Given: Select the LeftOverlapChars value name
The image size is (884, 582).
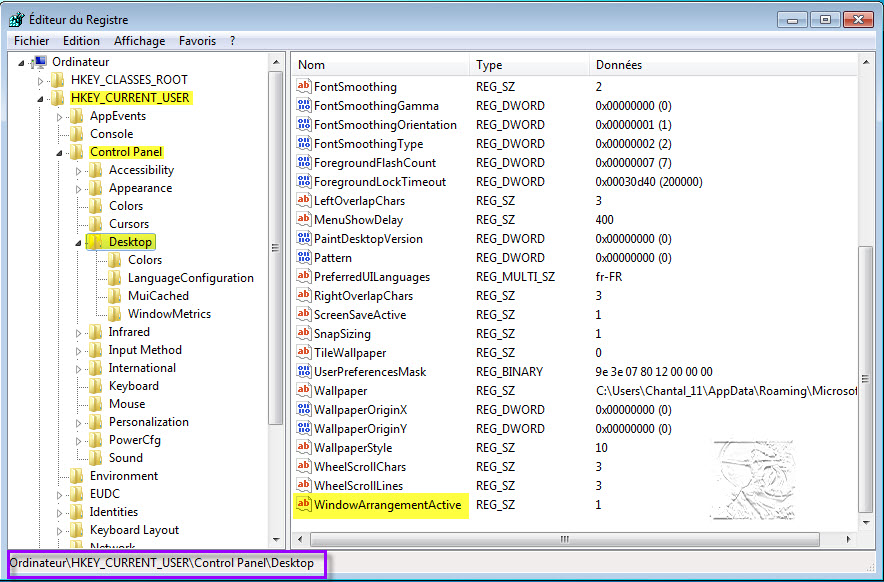Looking at the screenshot, I should tap(359, 201).
